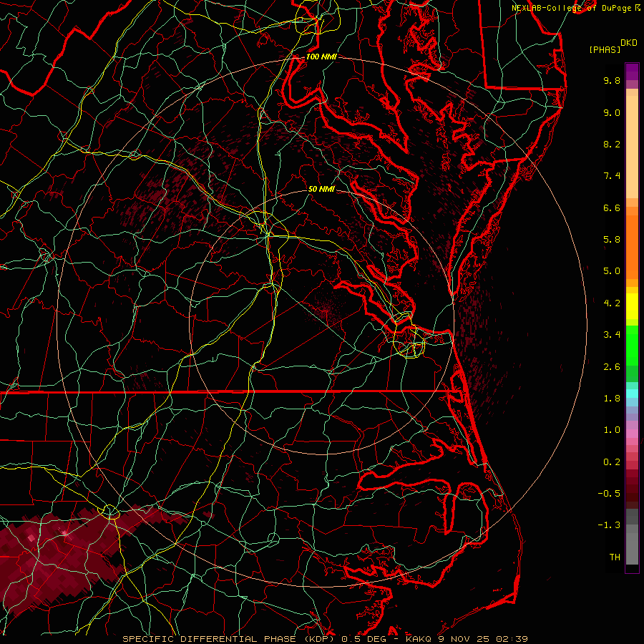Viewport: 644px width, 644px height.
Task: Click the 1.0 value on the color scale
Action: 612,430
